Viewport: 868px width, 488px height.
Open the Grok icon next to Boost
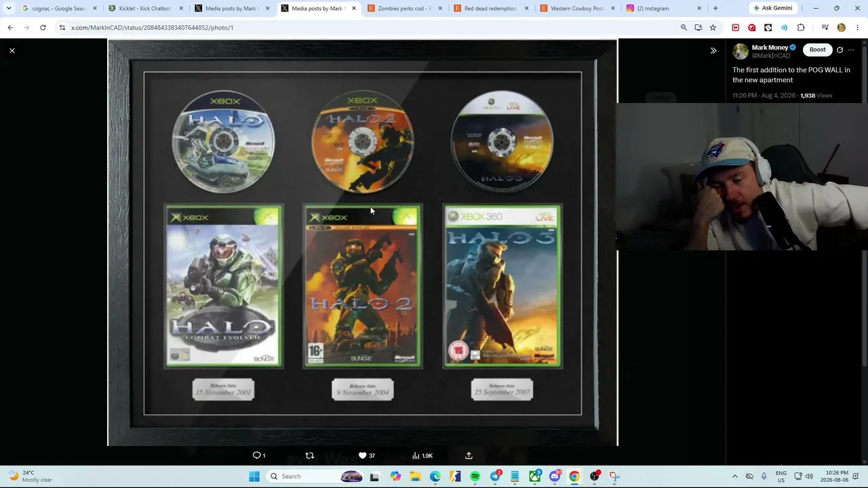tap(840, 49)
